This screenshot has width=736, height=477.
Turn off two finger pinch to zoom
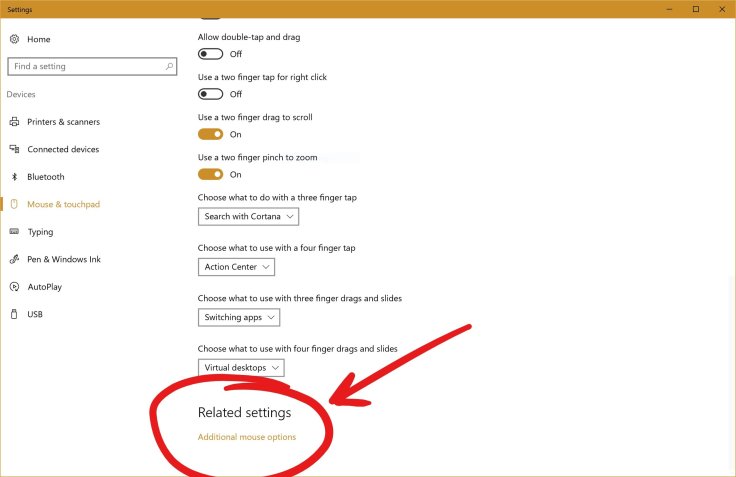pyautogui.click(x=210, y=174)
